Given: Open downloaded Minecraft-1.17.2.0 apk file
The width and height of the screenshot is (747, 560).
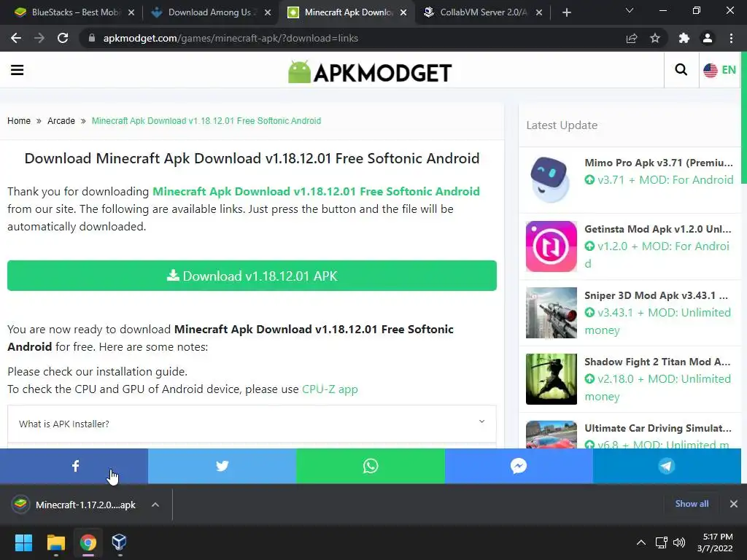Looking at the screenshot, I should click(75, 505).
